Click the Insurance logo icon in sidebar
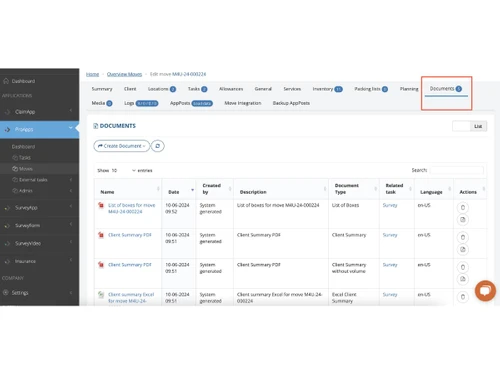The width and height of the screenshot is (500, 375). 7,261
